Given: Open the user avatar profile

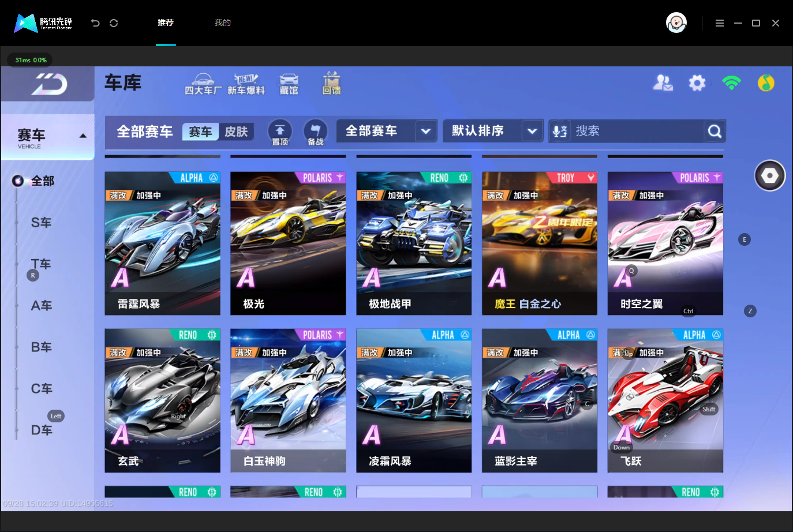Looking at the screenshot, I should tap(676, 23).
